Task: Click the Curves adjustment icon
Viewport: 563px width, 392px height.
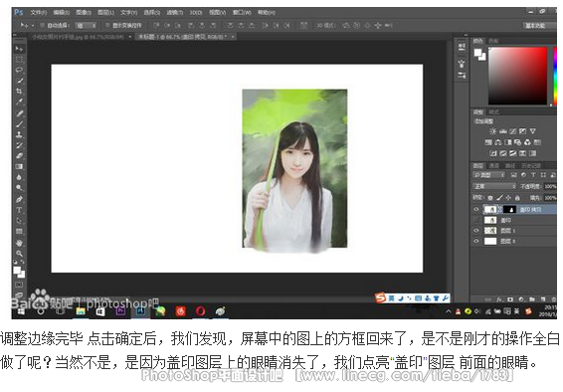Action: [513, 131]
